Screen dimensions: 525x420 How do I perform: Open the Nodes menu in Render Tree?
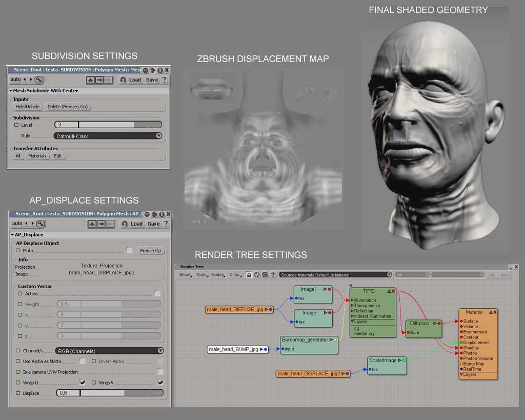[x=218, y=275]
